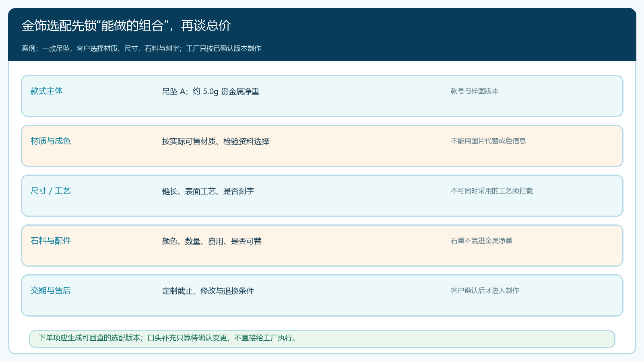Click the title 金饰选配先锁"能做的组合"，再谈总价

[126, 26]
